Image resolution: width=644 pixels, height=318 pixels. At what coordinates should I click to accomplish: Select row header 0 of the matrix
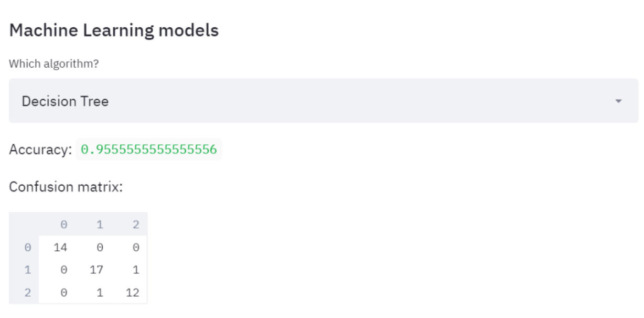27,247
